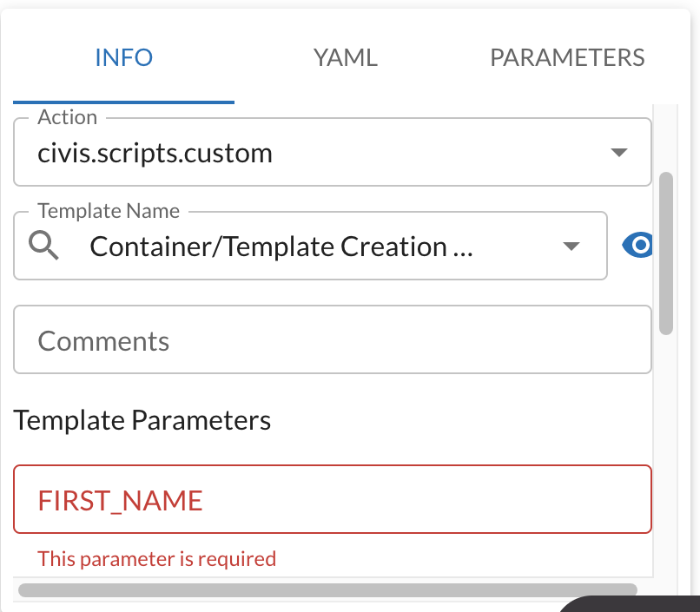700x612 pixels.
Task: Switch to the INFO tab
Action: [123, 57]
